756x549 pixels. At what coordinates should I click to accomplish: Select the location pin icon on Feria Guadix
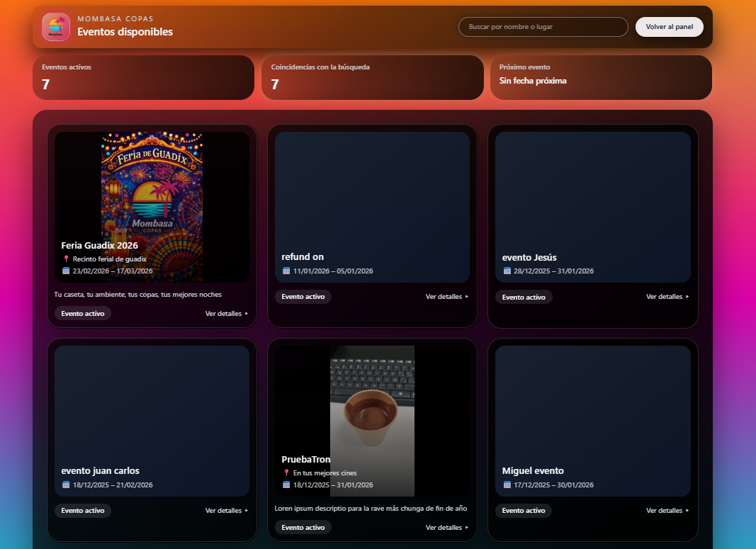[66, 258]
